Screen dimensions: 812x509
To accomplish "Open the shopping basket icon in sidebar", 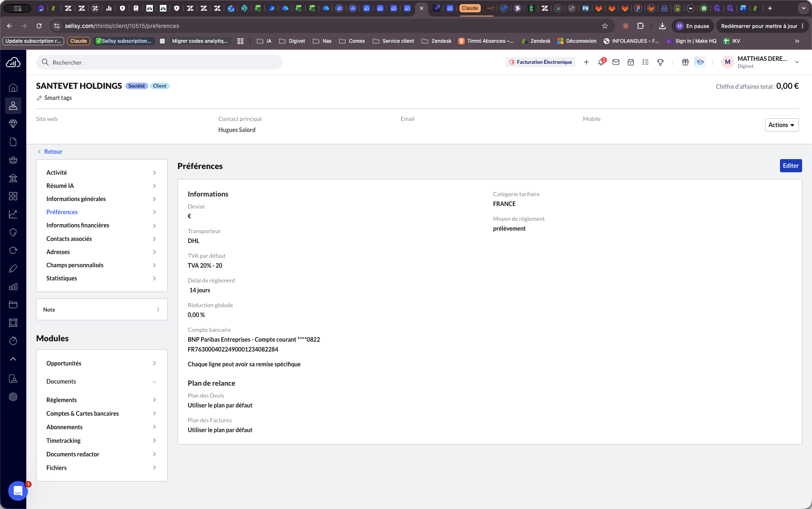I will coord(13,160).
